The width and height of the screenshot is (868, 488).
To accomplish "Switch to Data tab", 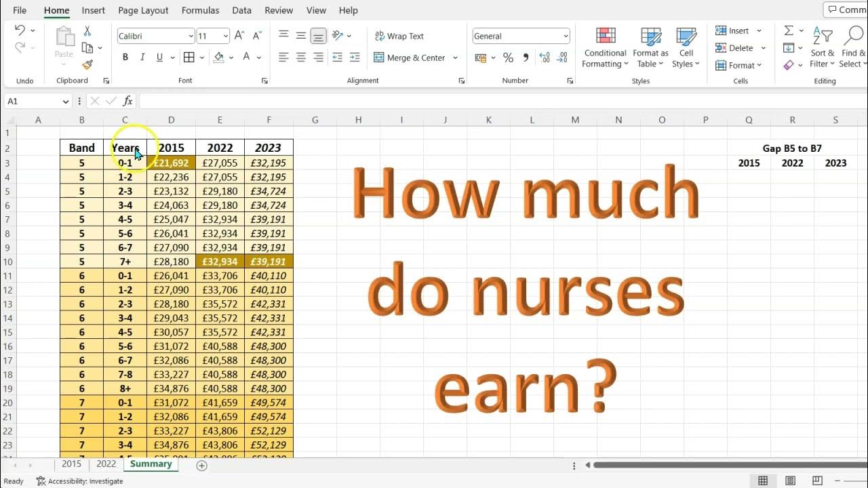I will (x=241, y=10).
